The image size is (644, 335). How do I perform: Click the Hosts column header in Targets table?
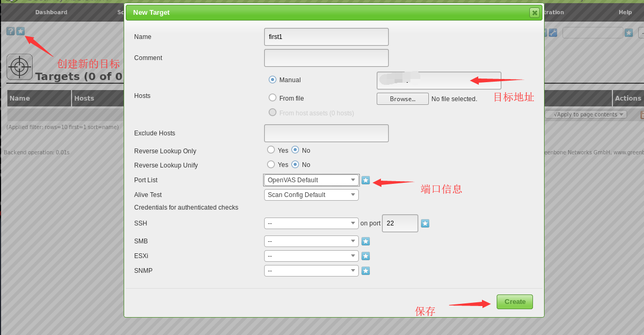pyautogui.click(x=84, y=98)
